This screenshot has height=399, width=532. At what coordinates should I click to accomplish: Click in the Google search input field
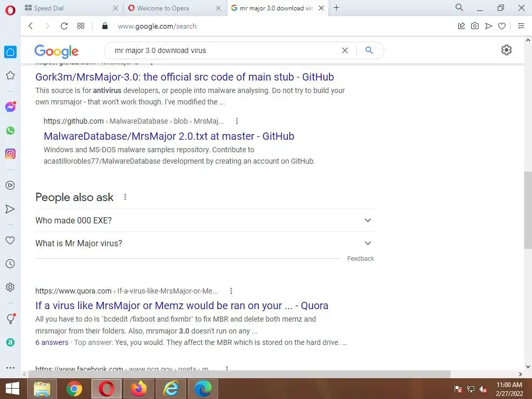(224, 50)
